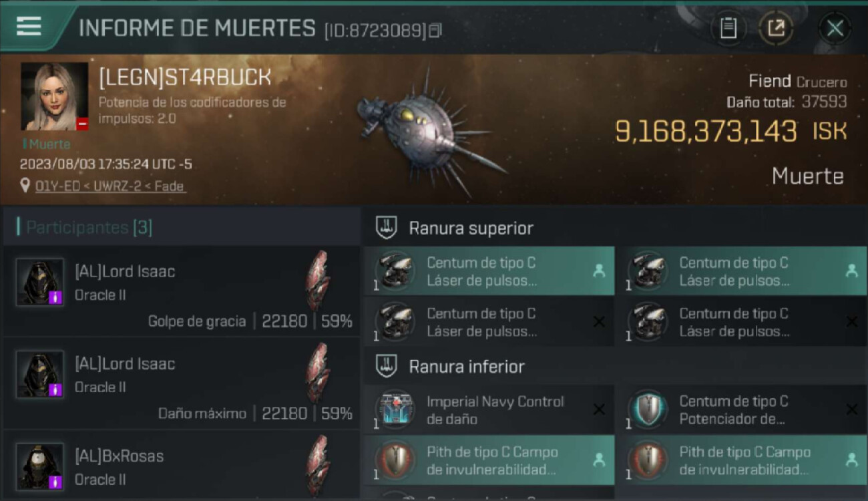Select the Imperial Navy Control de daño module
Screen dimensions: 868x501
(x=489, y=410)
